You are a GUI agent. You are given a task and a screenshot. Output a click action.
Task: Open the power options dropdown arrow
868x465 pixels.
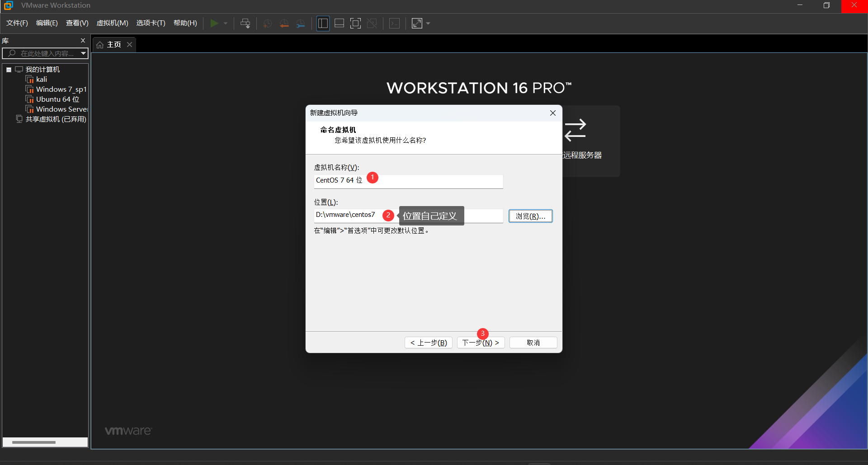(226, 23)
